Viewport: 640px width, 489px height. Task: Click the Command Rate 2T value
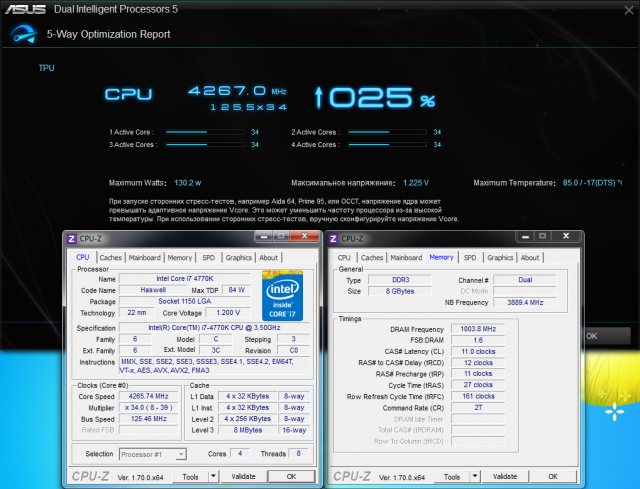tap(478, 408)
